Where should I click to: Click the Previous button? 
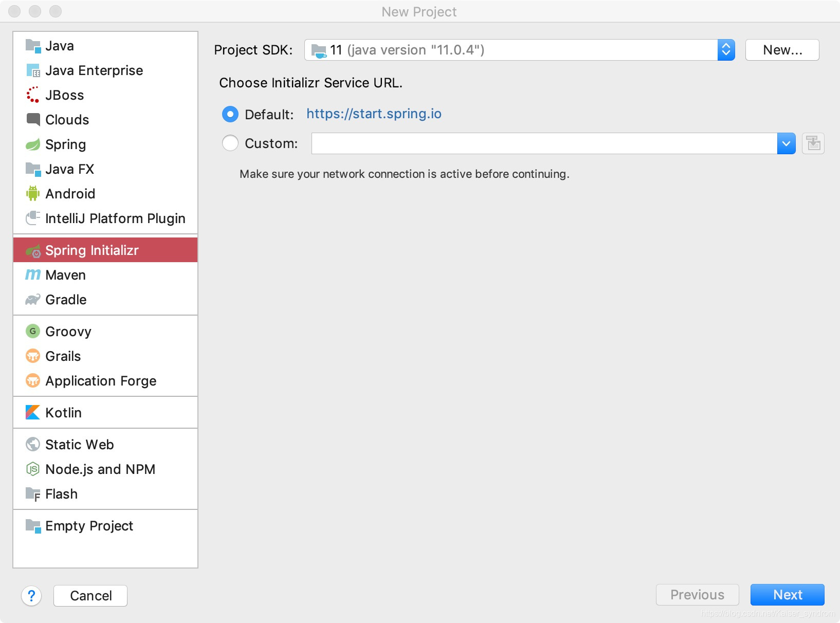click(x=697, y=595)
